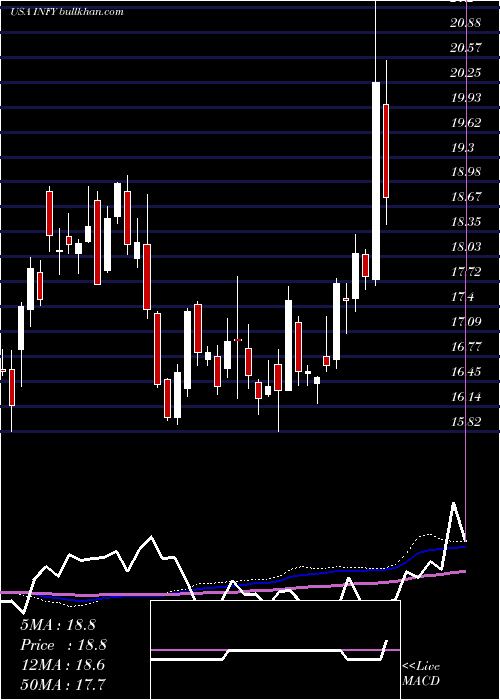Click the 'USA INFY bullkhan.com' chart title
Viewport: 500px width, 700px height.
coord(67,12)
